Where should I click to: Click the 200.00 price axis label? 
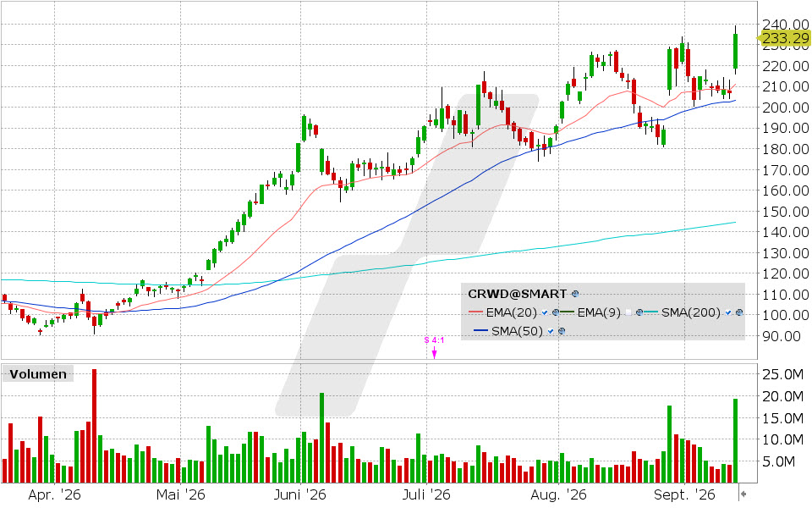pyautogui.click(x=786, y=108)
